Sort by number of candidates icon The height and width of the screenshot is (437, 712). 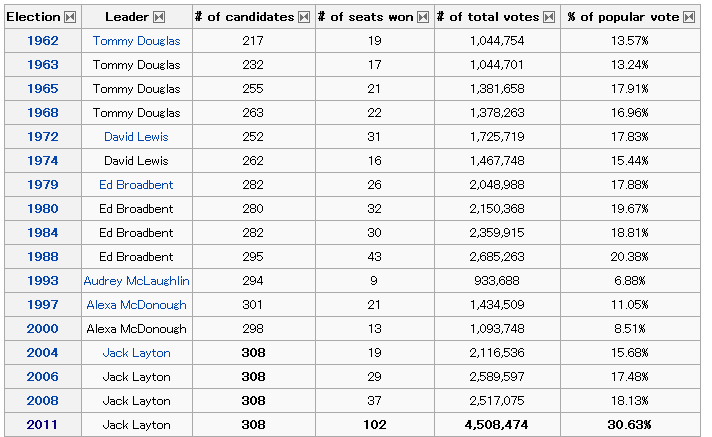tap(304, 17)
